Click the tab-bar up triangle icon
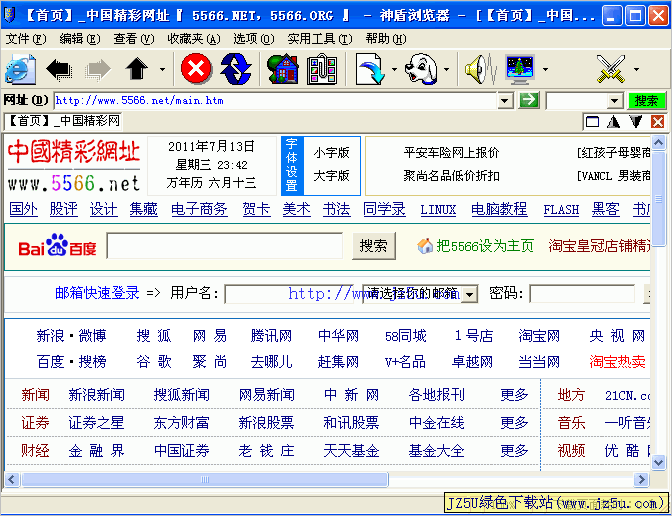The height and width of the screenshot is (516, 672). click(614, 122)
